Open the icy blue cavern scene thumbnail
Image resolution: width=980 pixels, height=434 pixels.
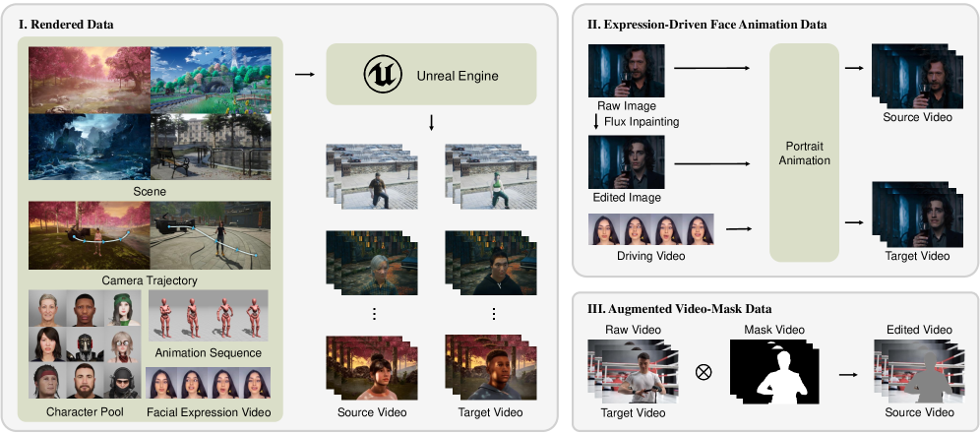point(90,147)
